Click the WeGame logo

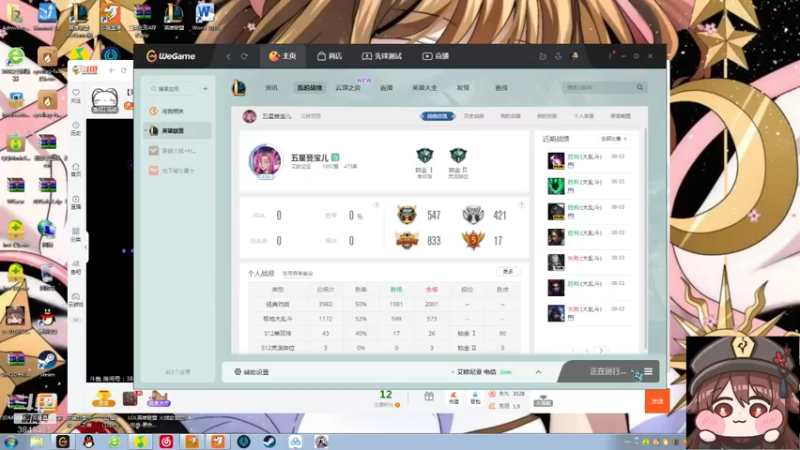click(171, 56)
